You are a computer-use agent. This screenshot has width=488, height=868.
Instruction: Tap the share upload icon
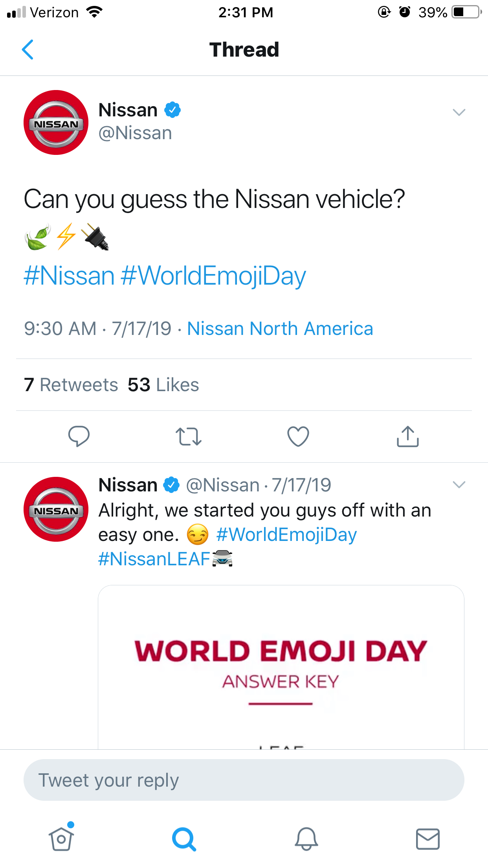click(408, 436)
